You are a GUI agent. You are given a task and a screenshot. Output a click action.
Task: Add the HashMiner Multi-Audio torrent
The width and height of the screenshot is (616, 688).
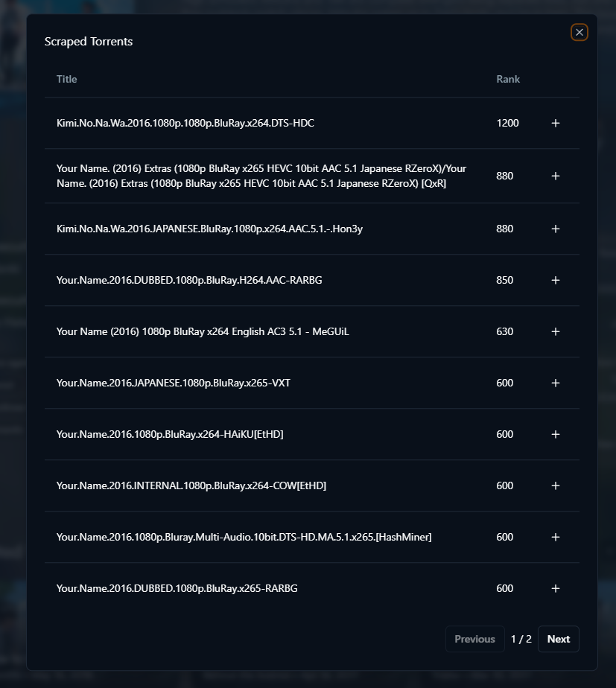[555, 537]
